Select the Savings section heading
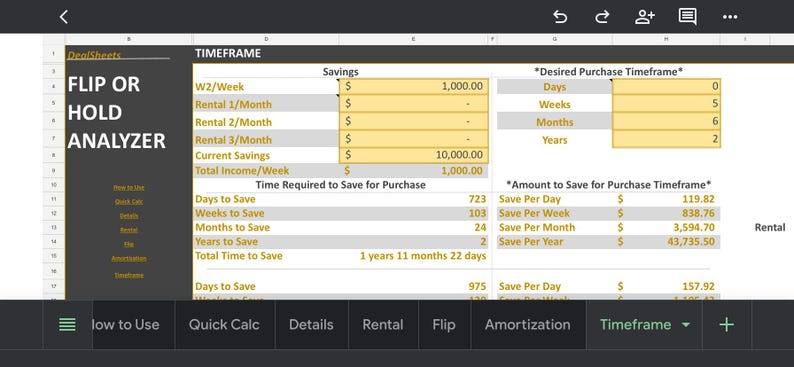Screen dimensions: 794x367 340,72
